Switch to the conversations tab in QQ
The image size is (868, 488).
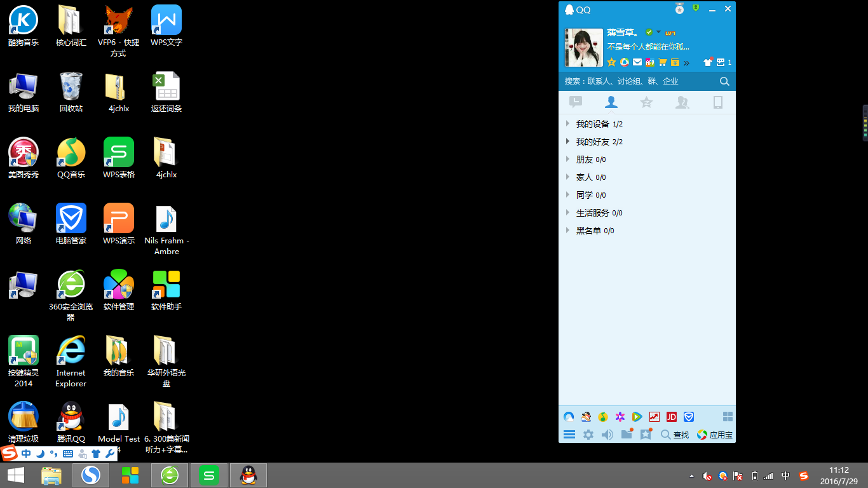[576, 102]
